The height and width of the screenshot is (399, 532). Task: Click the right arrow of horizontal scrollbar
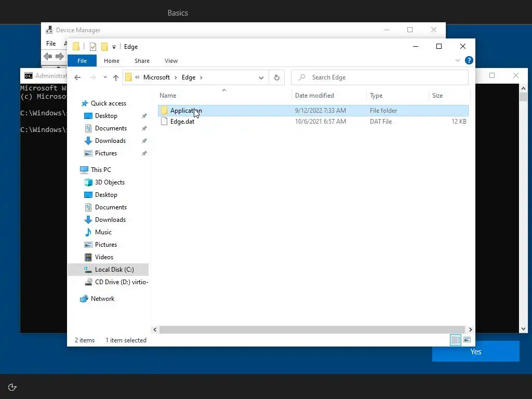click(x=470, y=329)
